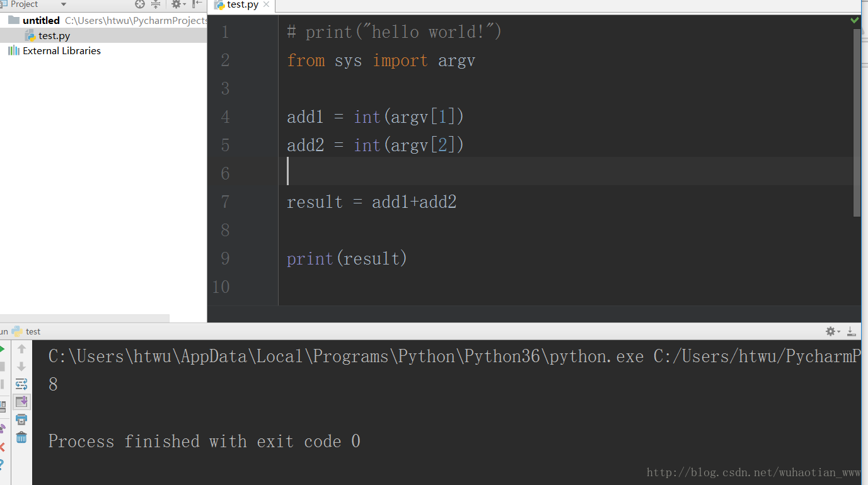Click the 'print(result)' line
868x485 pixels.
coord(347,259)
